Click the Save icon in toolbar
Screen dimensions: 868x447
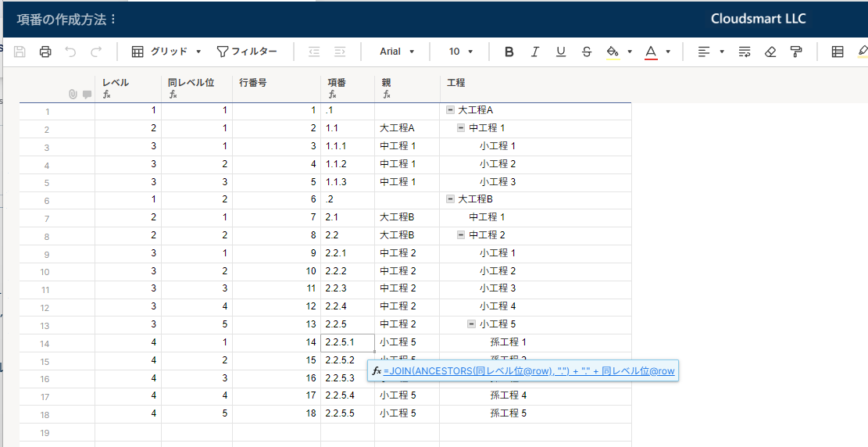tap(20, 52)
